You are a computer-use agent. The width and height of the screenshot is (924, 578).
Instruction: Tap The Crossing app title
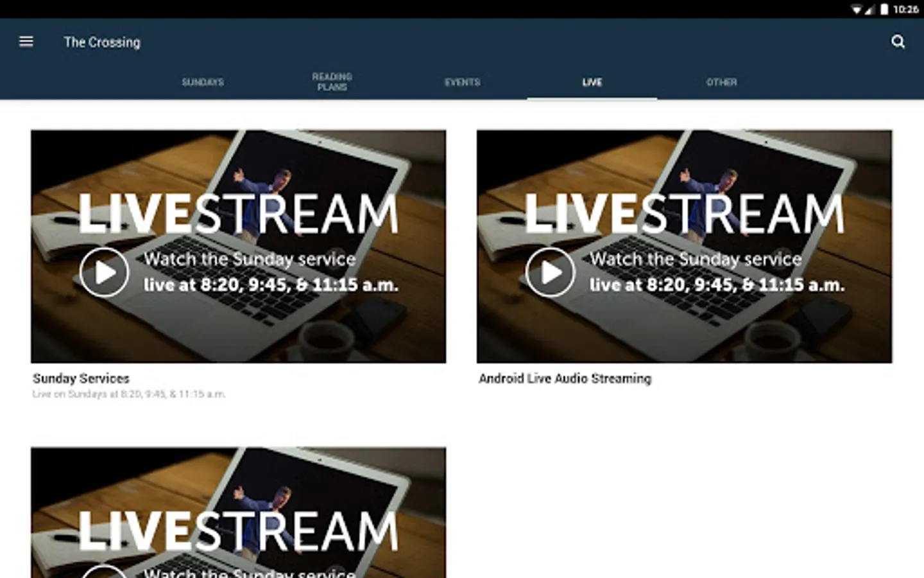click(x=101, y=42)
